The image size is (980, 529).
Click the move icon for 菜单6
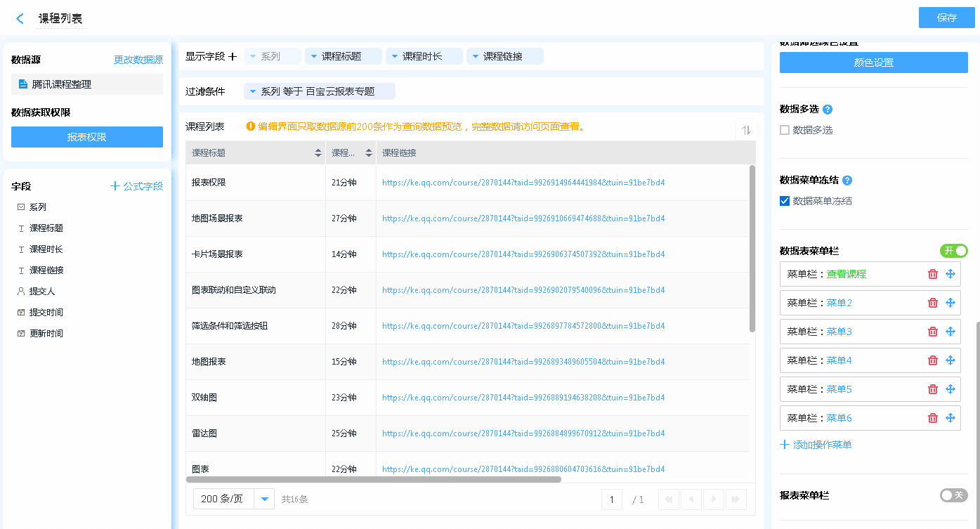tap(950, 418)
